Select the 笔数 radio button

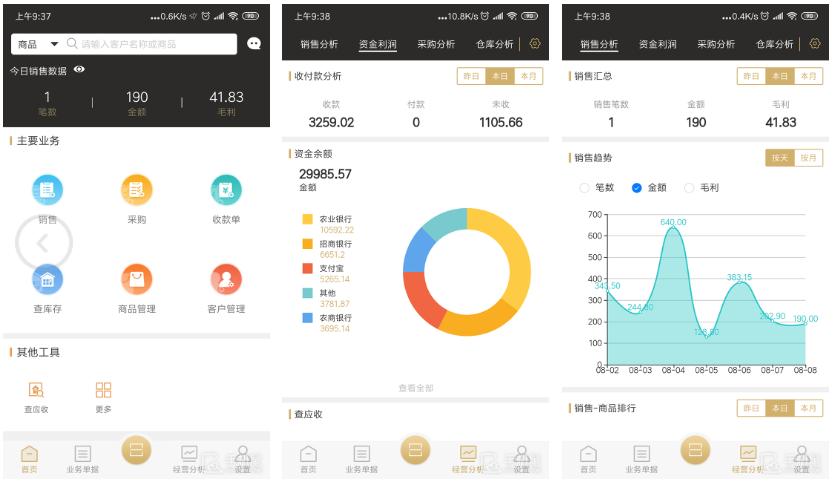pyautogui.click(x=585, y=188)
